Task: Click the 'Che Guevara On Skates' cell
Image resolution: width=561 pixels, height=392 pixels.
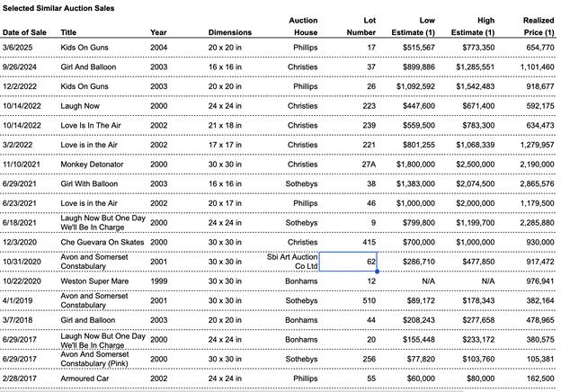Action: tap(102, 242)
